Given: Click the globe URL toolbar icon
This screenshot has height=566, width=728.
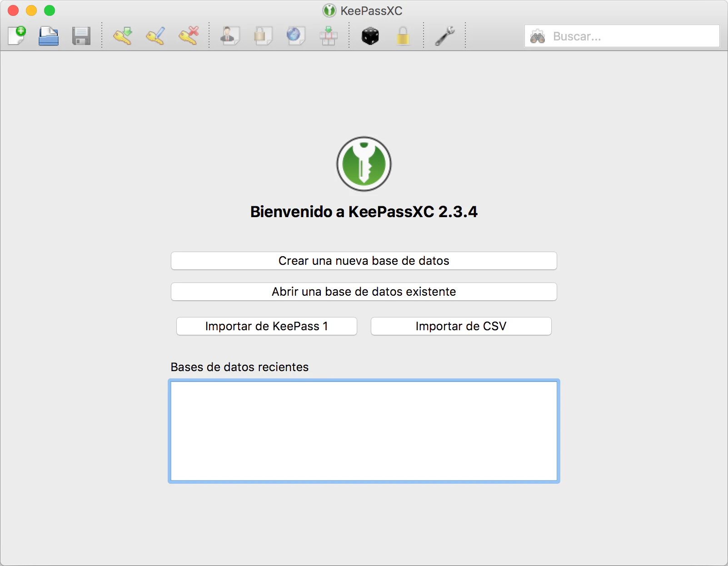Looking at the screenshot, I should point(295,36).
